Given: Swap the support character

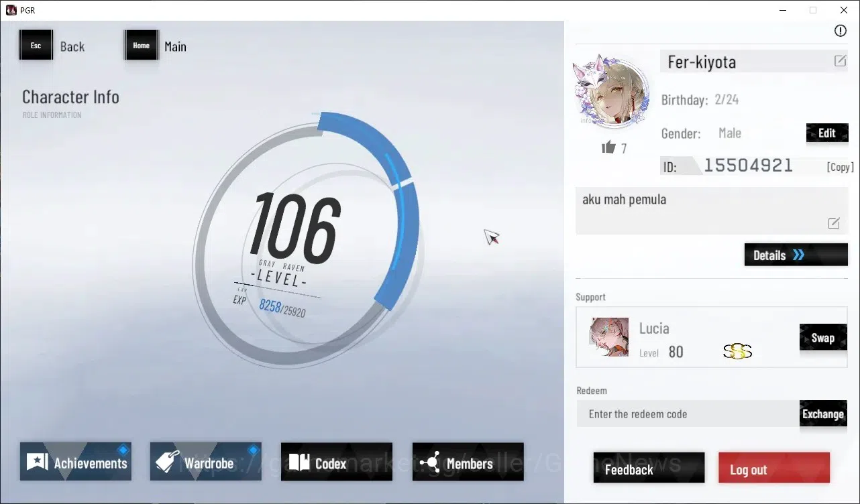Looking at the screenshot, I should [x=823, y=338].
